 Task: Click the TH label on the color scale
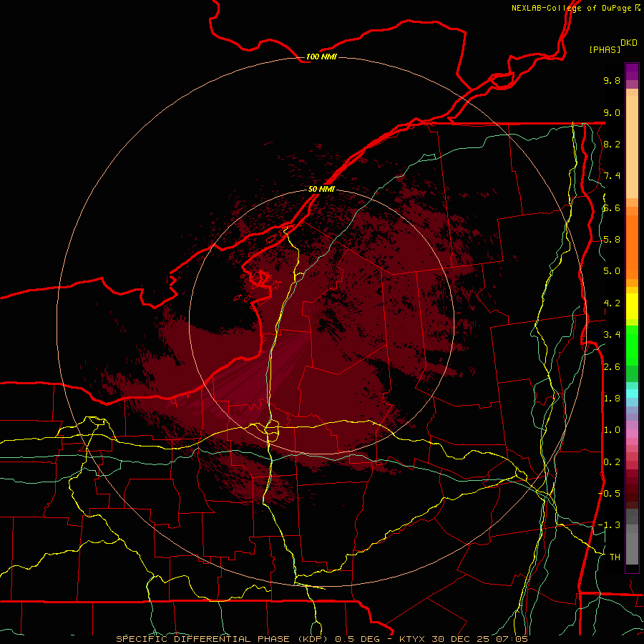(615, 557)
